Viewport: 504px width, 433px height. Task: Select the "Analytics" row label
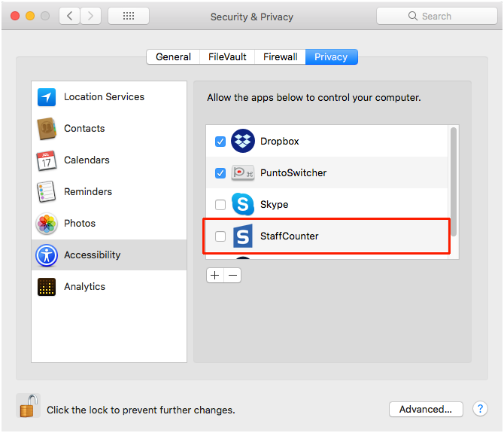(84, 286)
